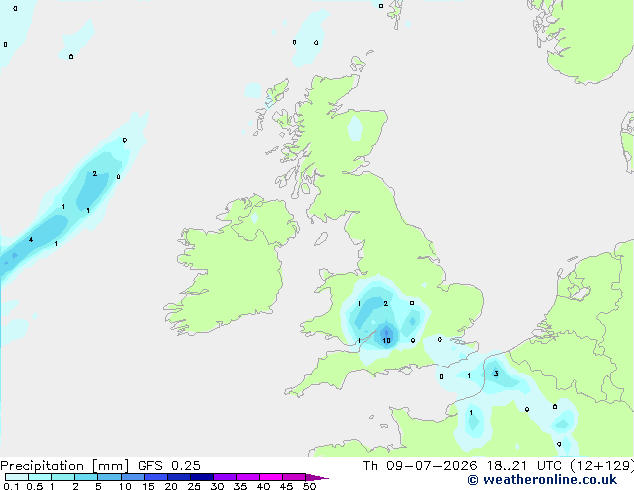Click the legend tick label '50'
Image resolution: width=634 pixels, height=490 pixels.
point(309,486)
